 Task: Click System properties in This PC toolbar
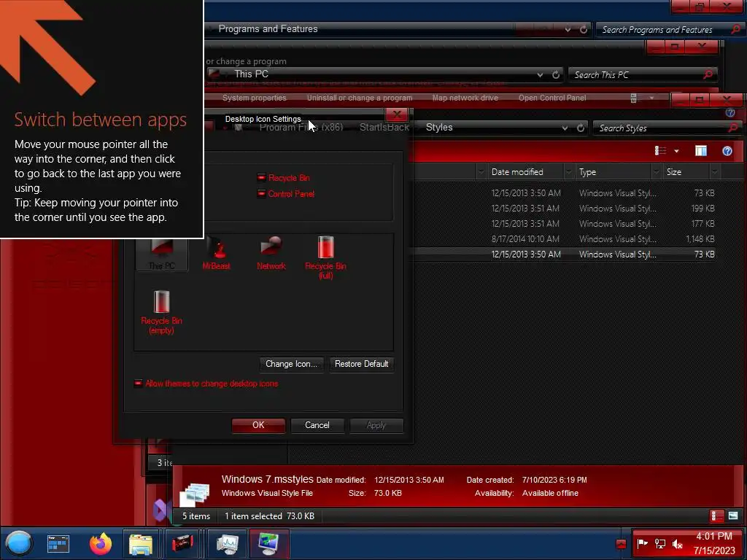[x=255, y=98]
